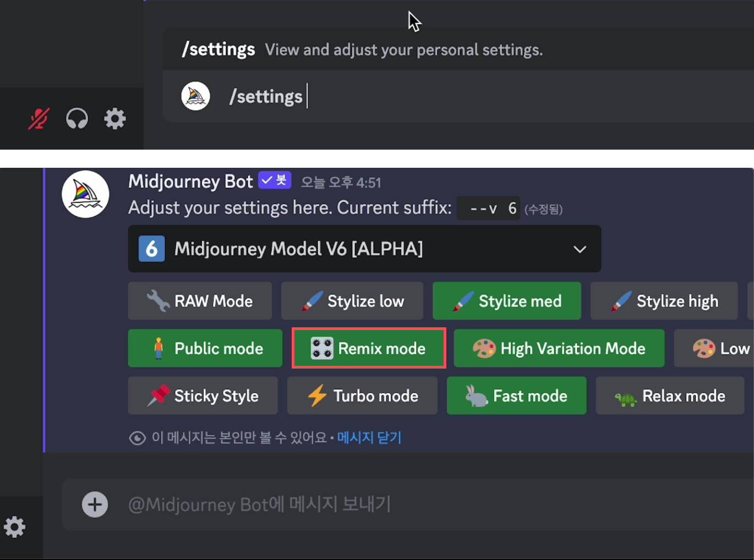
Task: Click the --v 6 suffix code
Action: 488,208
